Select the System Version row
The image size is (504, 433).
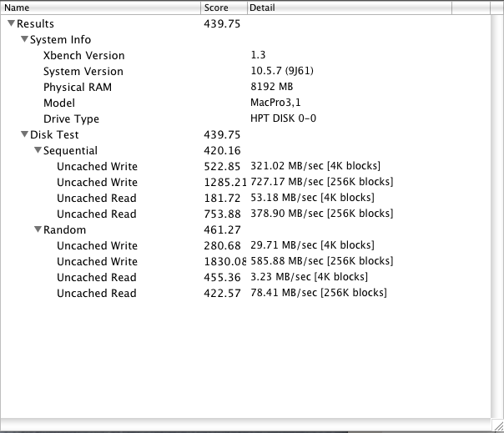(245, 71)
